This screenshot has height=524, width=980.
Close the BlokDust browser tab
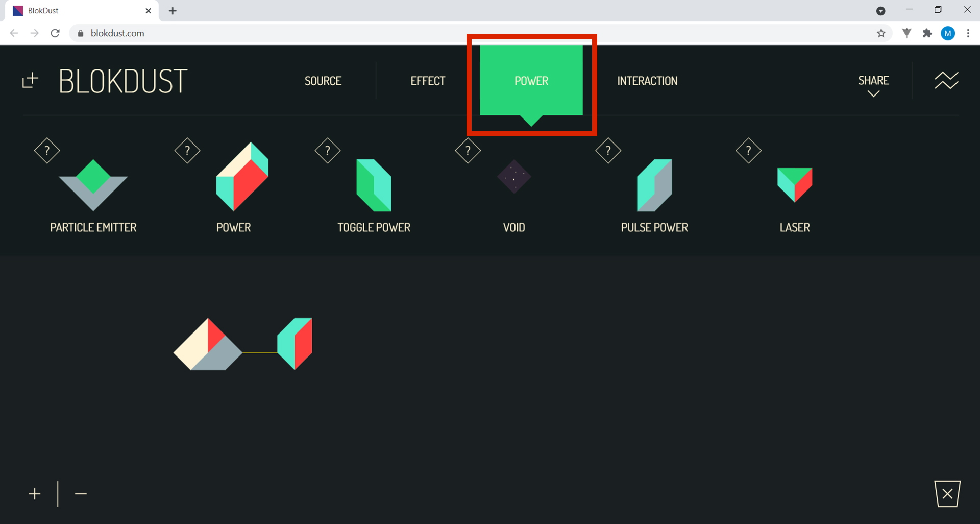[x=148, y=11]
